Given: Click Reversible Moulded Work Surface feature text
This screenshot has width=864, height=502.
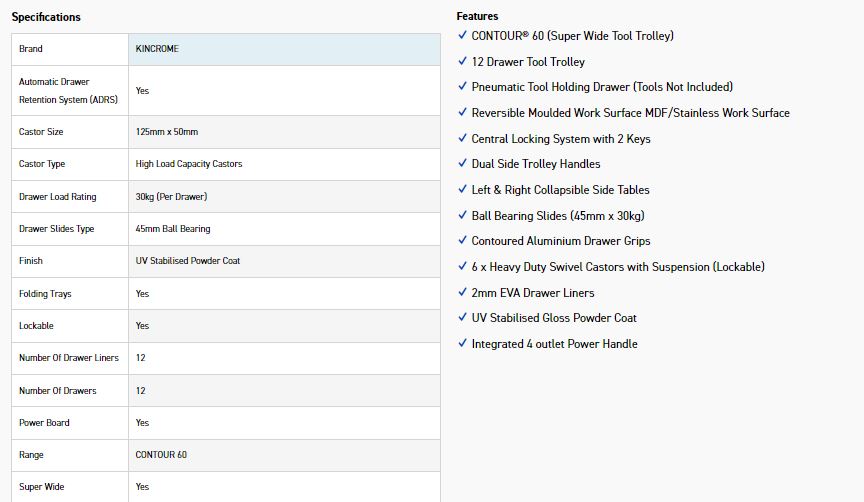Looking at the screenshot, I should coord(630,113).
